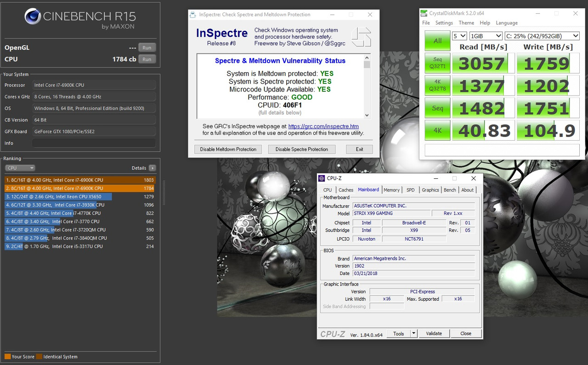Click the CrystalDiskMark title bar icon
This screenshot has height=365, width=588.
coord(425,13)
